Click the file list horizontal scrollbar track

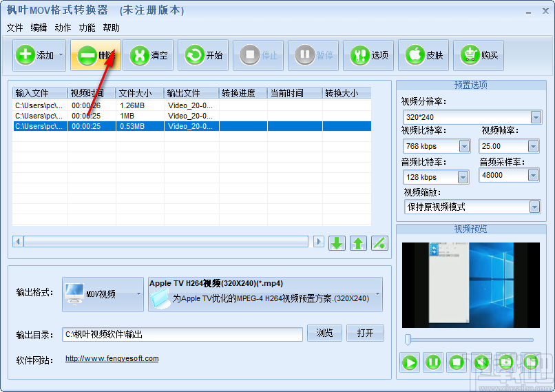[x=166, y=242]
